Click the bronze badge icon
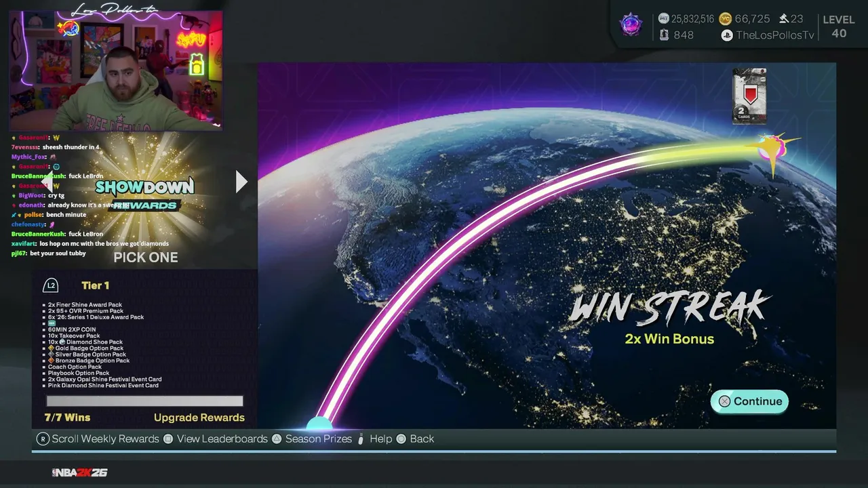Screen dimensions: 868x488 click(x=52, y=361)
